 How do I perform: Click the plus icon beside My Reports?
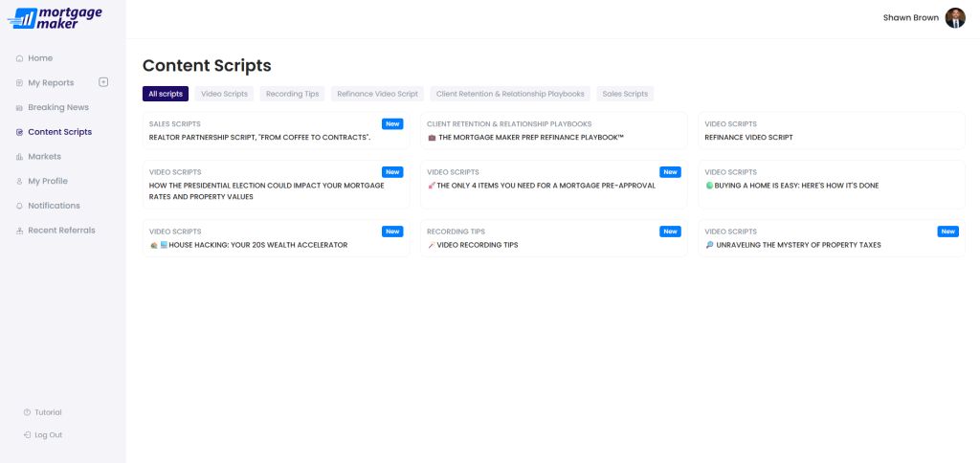tap(103, 82)
